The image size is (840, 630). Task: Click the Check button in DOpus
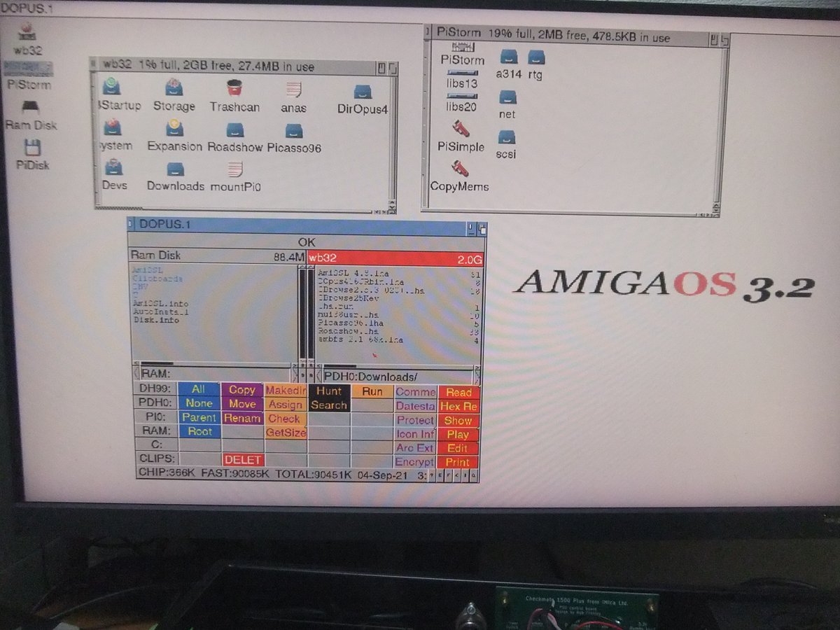286,419
